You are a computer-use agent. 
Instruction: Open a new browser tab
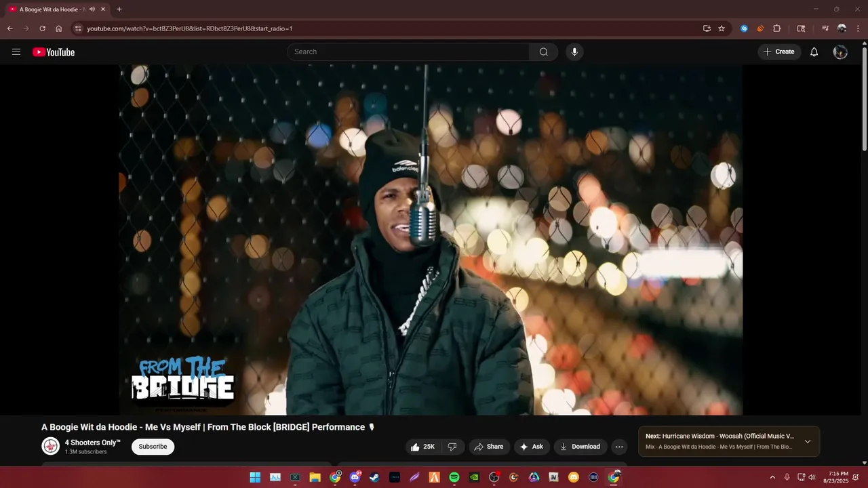pyautogui.click(x=119, y=9)
